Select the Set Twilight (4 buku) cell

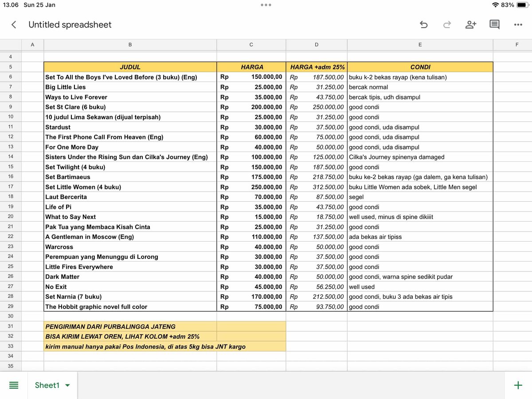pos(130,167)
